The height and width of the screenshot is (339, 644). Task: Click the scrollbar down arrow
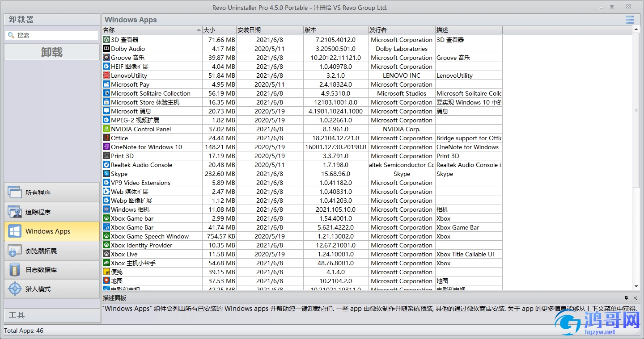point(636,287)
